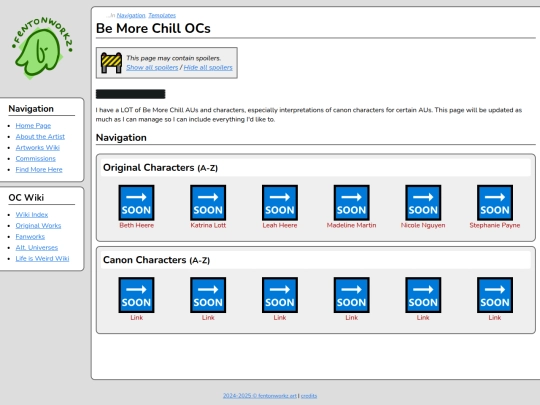
Task: Click last SOON icon under Canon Characters
Action: click(495, 295)
